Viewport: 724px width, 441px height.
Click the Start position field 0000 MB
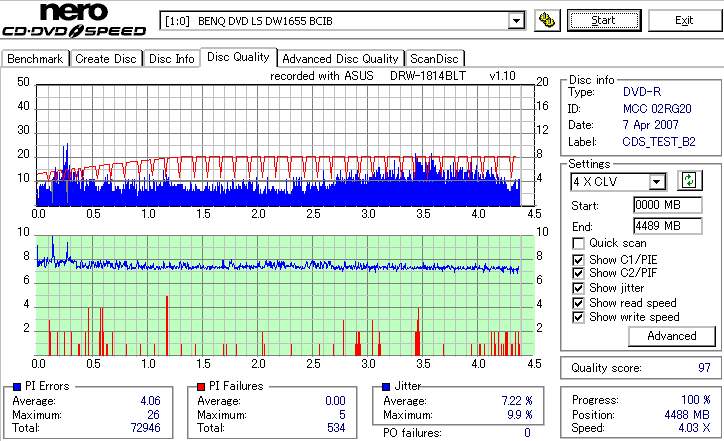667,205
